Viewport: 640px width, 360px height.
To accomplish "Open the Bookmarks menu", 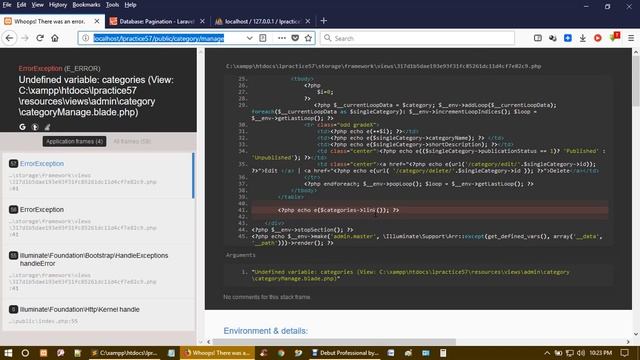I will point(86,5).
